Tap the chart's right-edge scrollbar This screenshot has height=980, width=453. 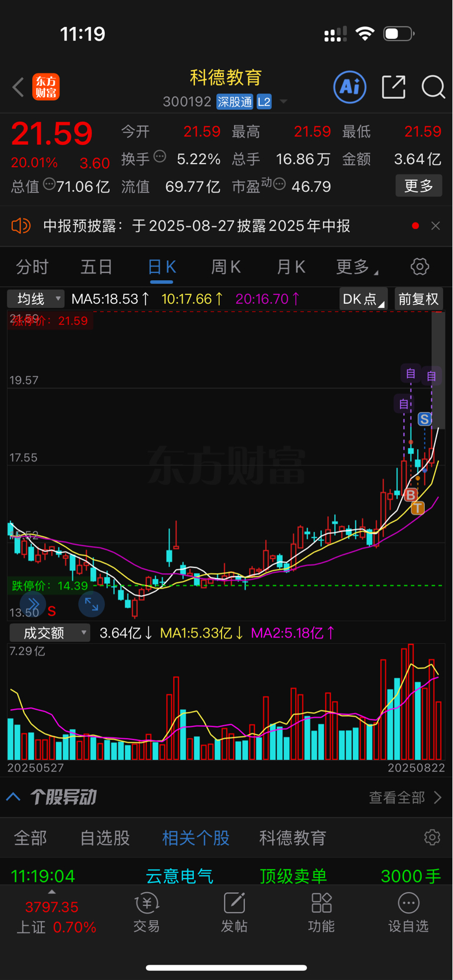tap(438, 370)
